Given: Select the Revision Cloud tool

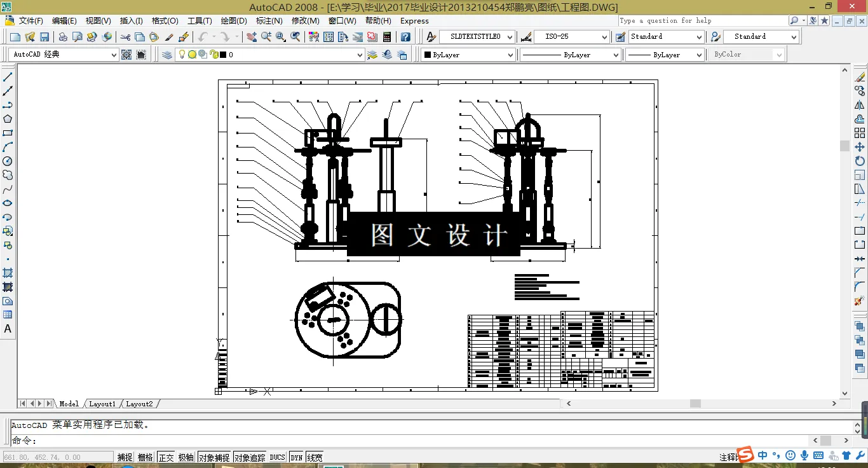Looking at the screenshot, I should [x=8, y=175].
